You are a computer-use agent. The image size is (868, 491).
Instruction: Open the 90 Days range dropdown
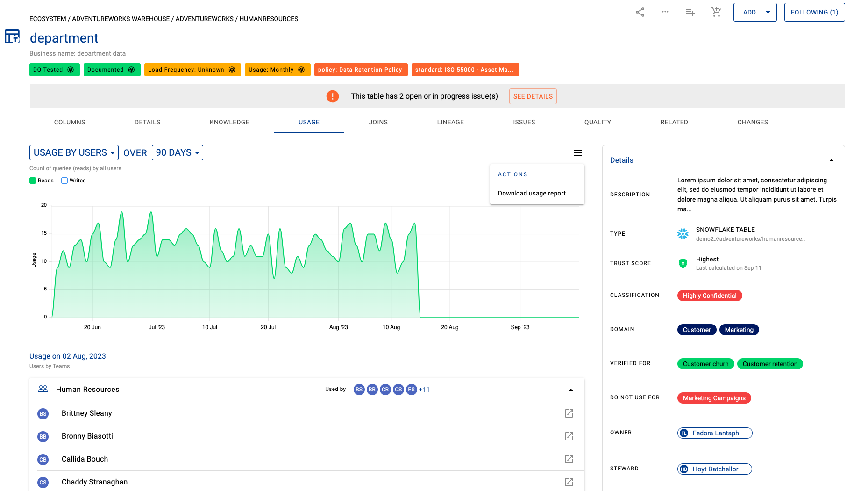click(x=178, y=153)
